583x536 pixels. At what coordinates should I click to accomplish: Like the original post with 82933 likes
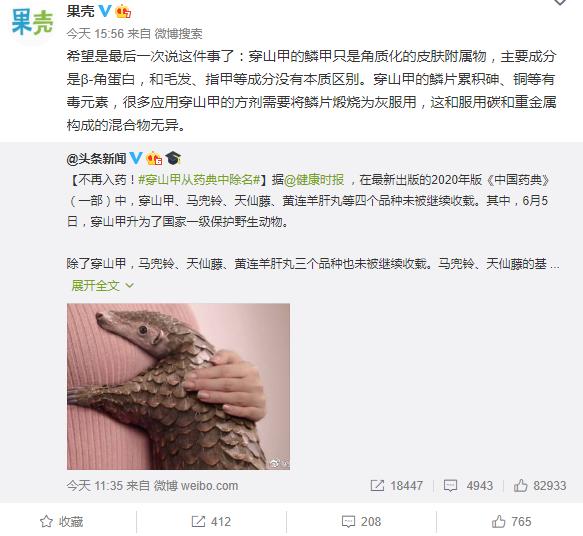(x=539, y=485)
